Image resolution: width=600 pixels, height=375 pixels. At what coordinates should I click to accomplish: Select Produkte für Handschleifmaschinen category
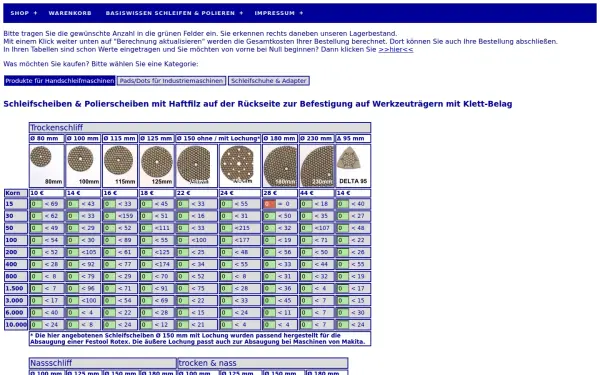point(60,81)
